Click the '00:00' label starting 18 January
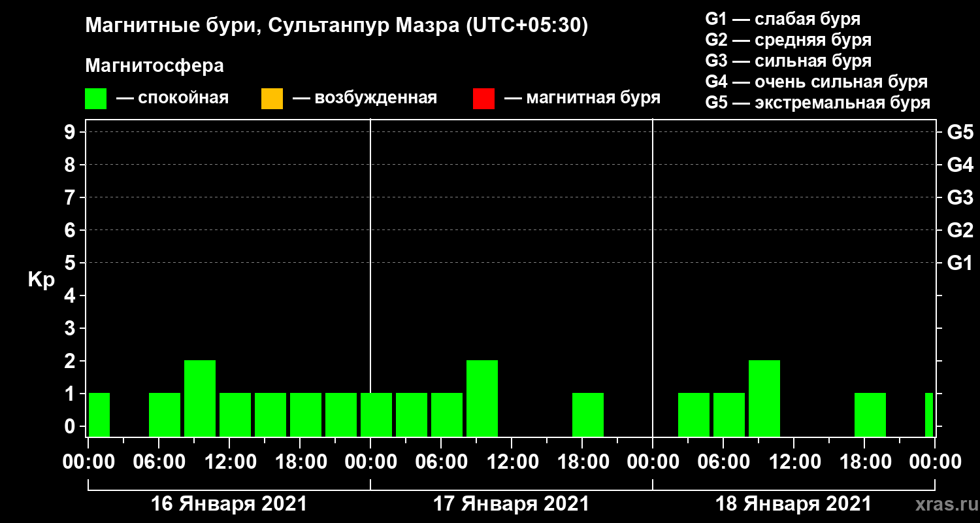 pyautogui.click(x=653, y=462)
